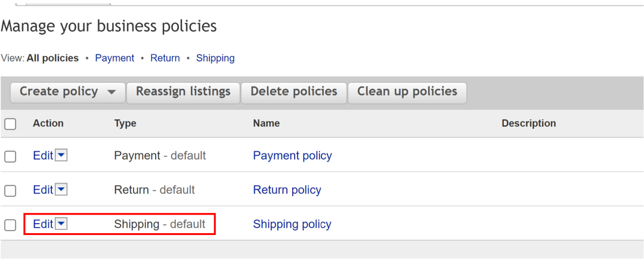Filter view by Payment policies

(x=114, y=58)
